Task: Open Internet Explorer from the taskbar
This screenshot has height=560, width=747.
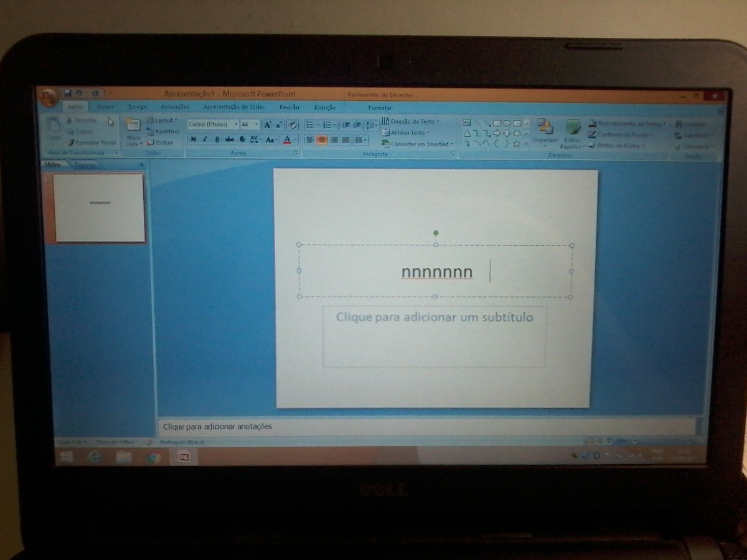Action: point(95,457)
